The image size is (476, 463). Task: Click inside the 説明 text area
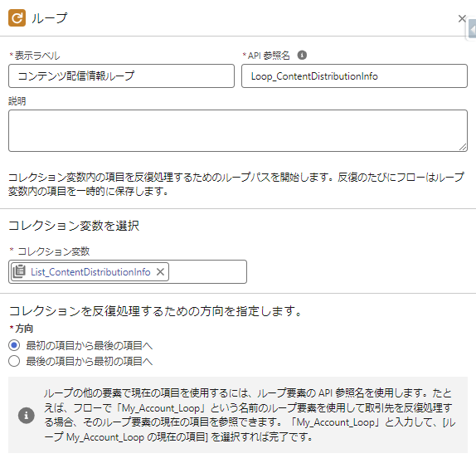point(238,130)
